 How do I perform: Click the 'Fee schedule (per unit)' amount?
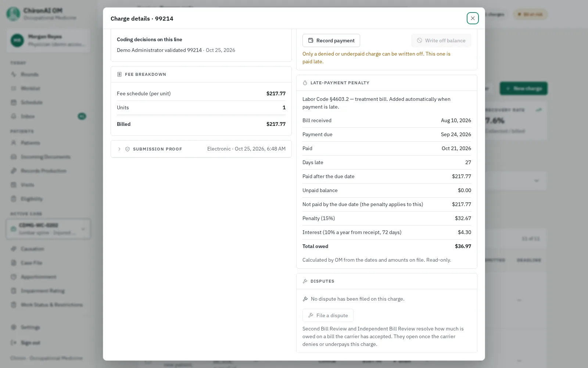pos(276,93)
